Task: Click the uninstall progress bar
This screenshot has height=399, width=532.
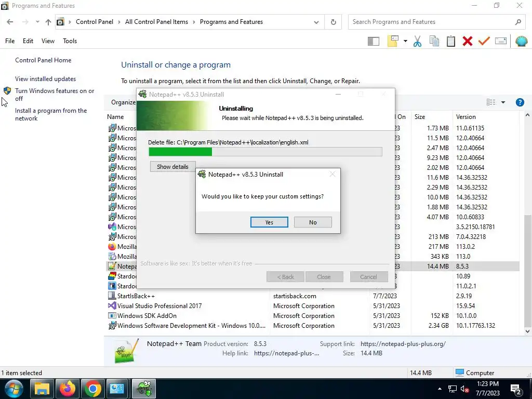Action: tap(265, 152)
